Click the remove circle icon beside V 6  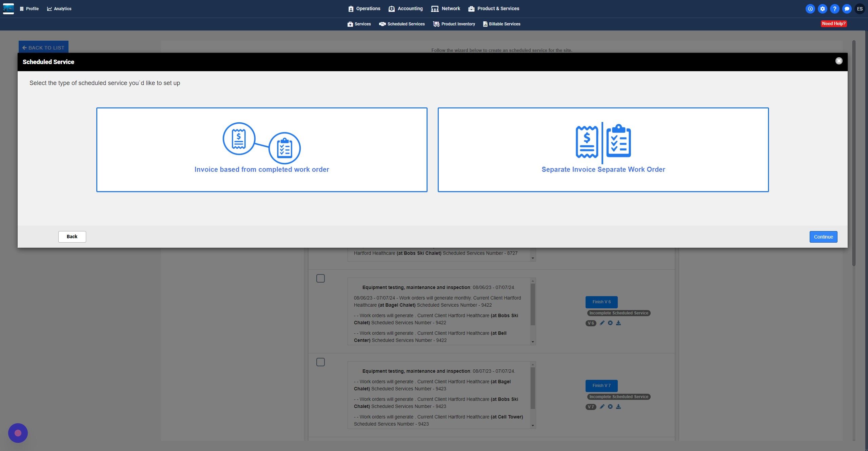click(x=610, y=323)
